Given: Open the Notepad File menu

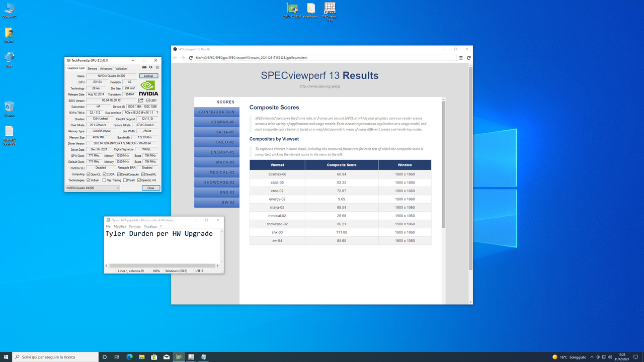Looking at the screenshot, I should click(108, 227).
